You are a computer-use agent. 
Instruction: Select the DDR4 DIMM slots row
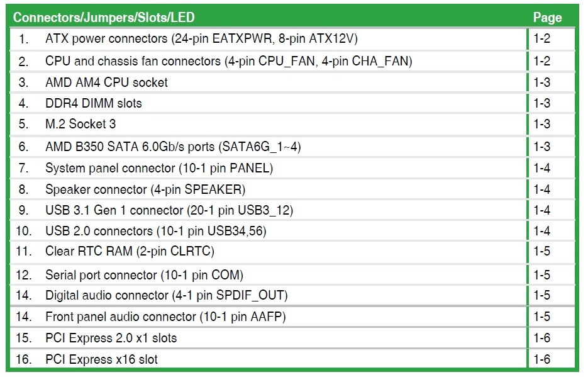tap(94, 103)
